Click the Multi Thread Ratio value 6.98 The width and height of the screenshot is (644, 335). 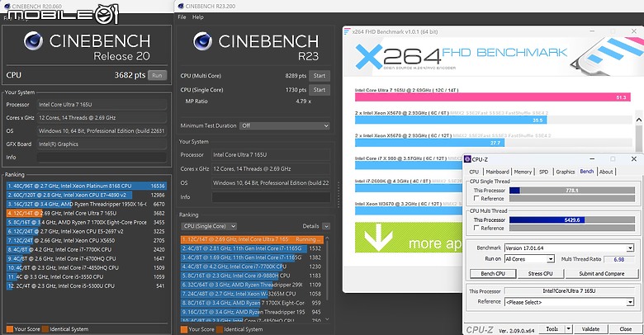[619, 259]
